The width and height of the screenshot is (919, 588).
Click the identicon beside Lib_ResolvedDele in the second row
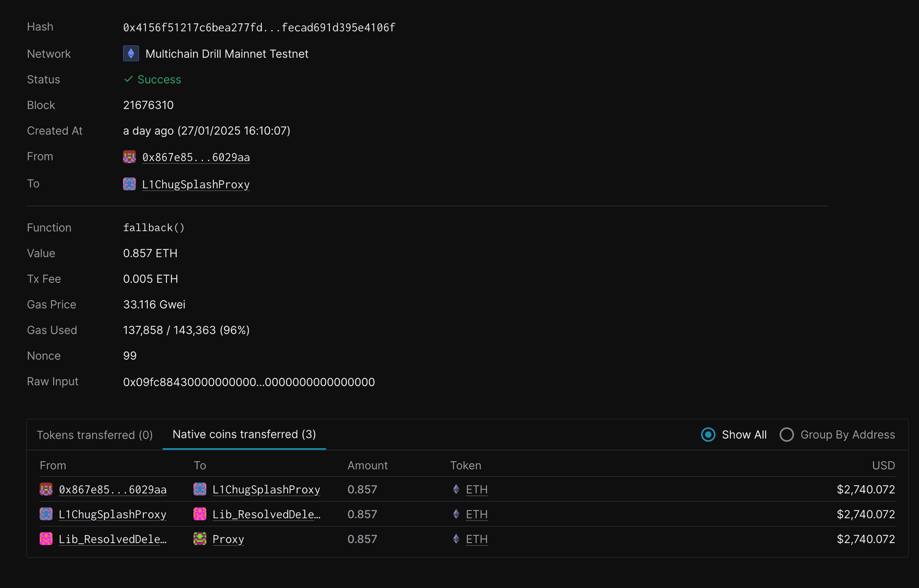200,514
